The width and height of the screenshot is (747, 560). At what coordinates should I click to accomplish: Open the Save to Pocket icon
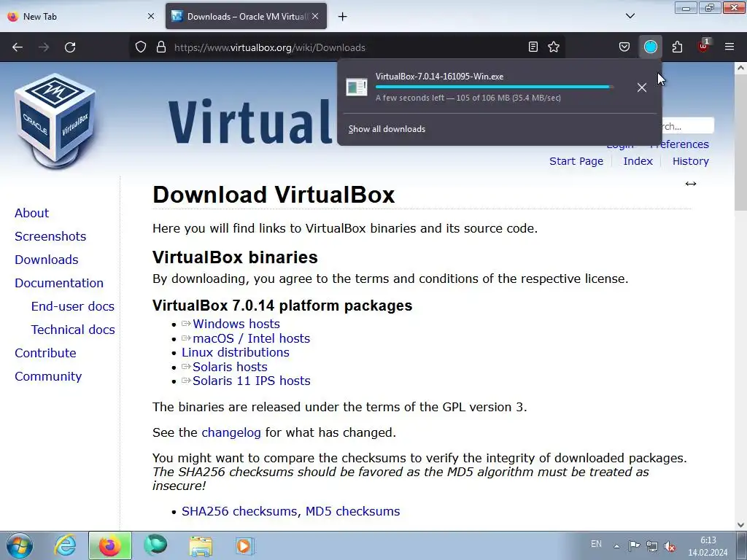(624, 47)
